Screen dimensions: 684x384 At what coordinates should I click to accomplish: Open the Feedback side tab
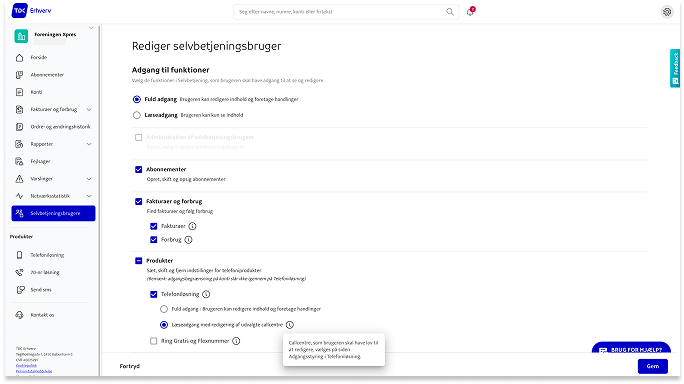point(675,68)
